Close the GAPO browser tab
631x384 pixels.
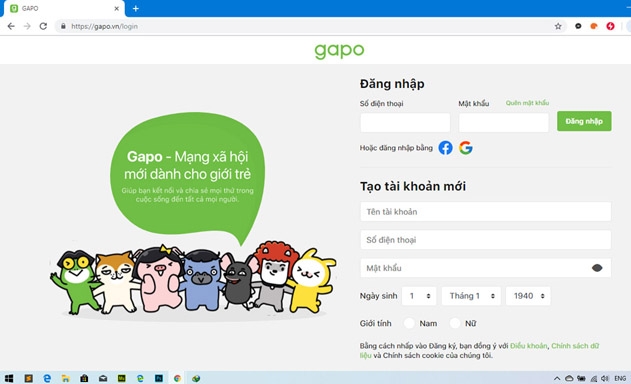117,8
